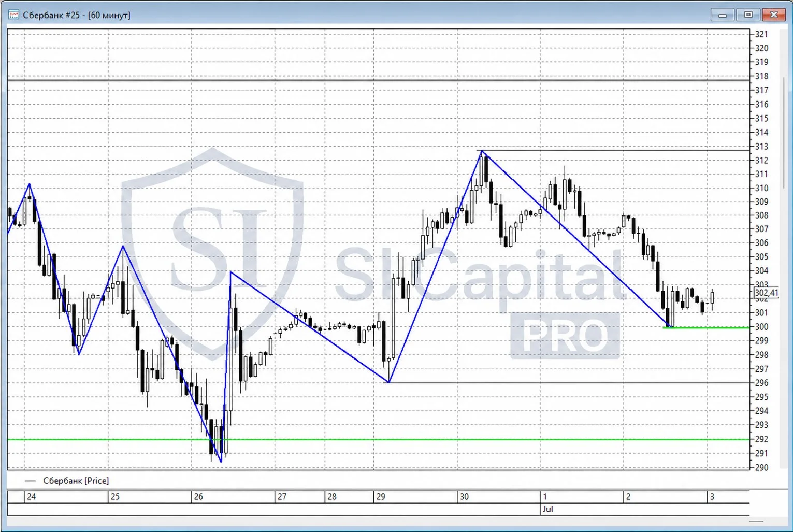Select the thick gray horizontal line near 318
Image resolution: width=793 pixels, height=532 pixels.
tap(378, 80)
